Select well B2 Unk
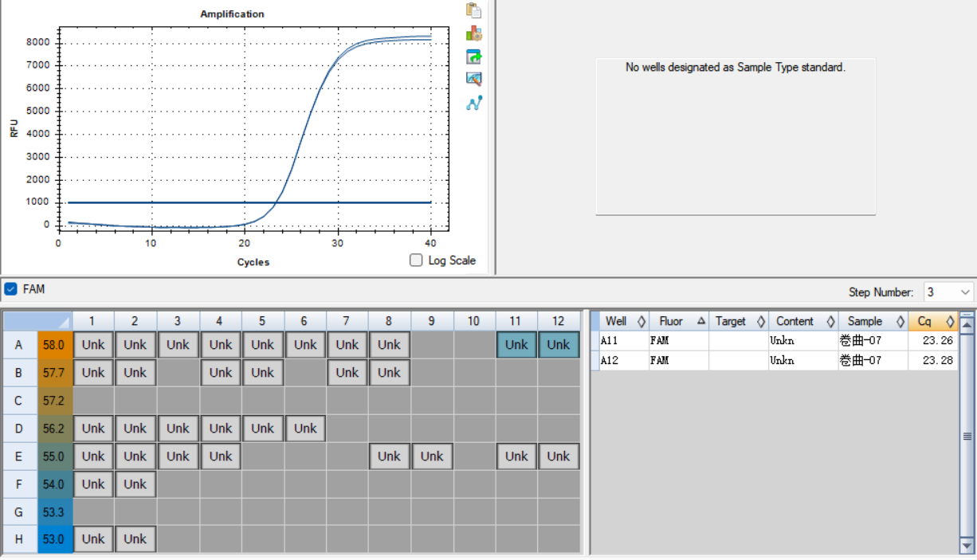This screenshot has height=560, width=977. coord(135,373)
